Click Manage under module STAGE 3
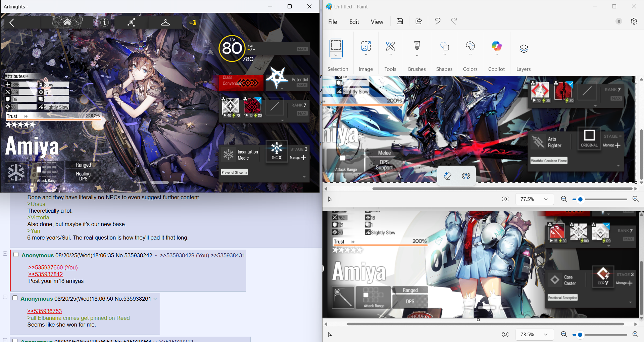The height and width of the screenshot is (342, 644). click(298, 158)
